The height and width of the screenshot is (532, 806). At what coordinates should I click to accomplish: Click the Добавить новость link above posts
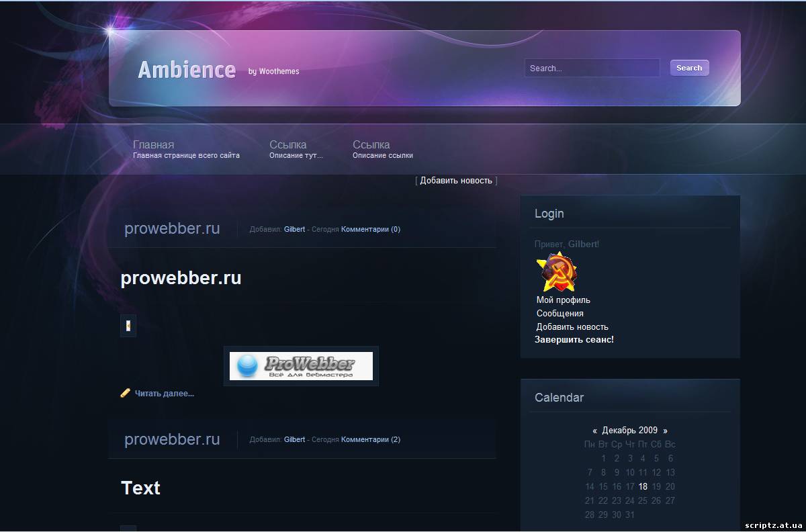456,181
